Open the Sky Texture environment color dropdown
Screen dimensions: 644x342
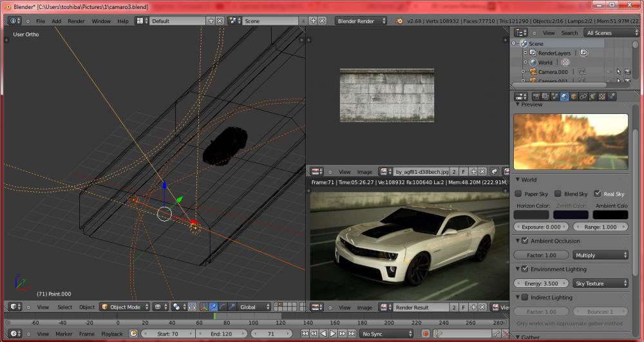coord(600,283)
